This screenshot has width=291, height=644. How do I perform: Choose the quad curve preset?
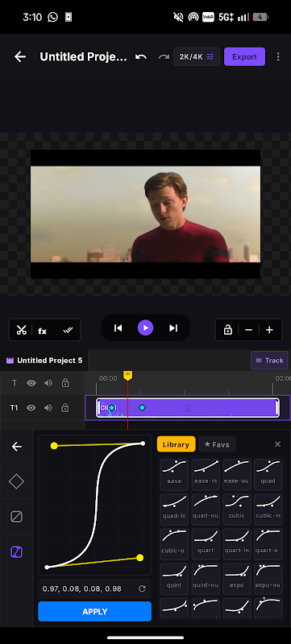coord(268,474)
